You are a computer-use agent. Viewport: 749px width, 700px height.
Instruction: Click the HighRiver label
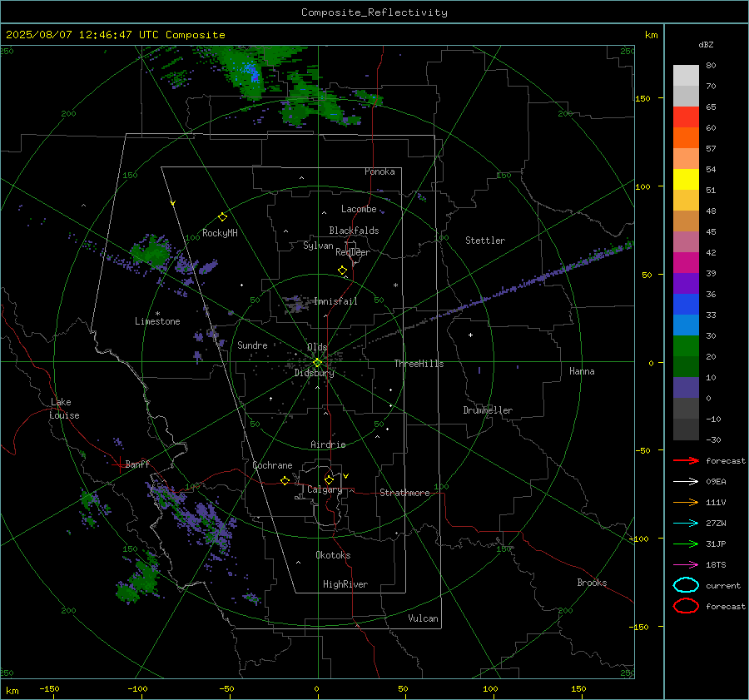click(345, 584)
